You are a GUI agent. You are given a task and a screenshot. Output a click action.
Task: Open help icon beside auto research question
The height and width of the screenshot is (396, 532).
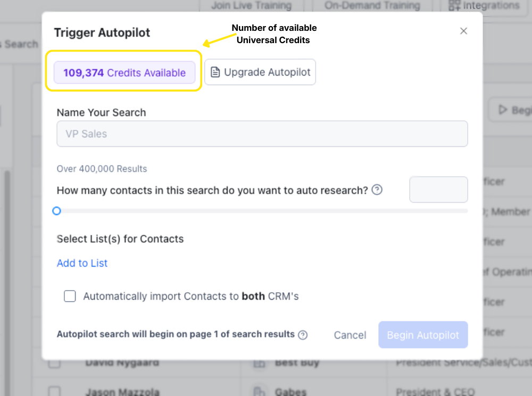(x=377, y=189)
